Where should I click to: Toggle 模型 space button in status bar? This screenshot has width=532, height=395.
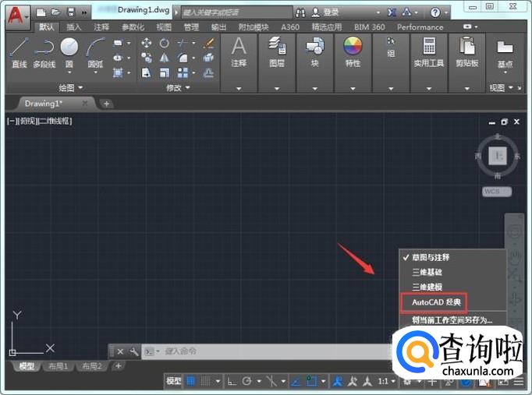[173, 381]
